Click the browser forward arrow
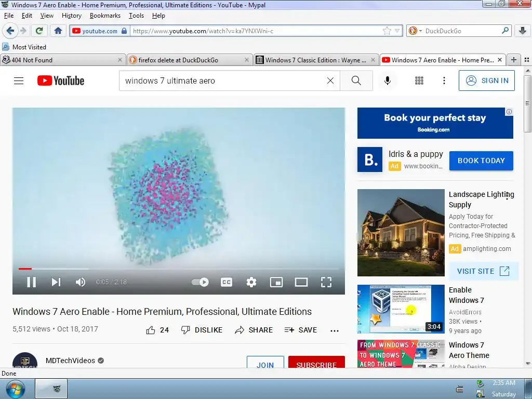This screenshot has height=399, width=532. pos(23,31)
